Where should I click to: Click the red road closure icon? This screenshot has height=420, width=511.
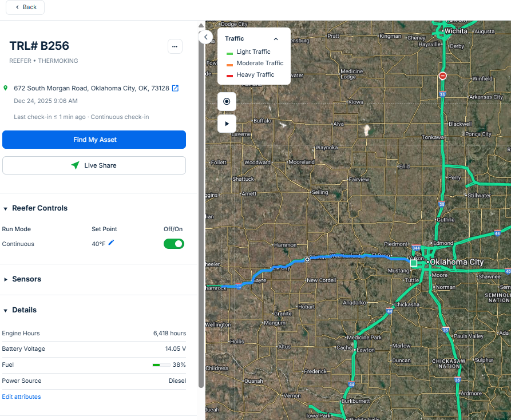pyautogui.click(x=442, y=76)
